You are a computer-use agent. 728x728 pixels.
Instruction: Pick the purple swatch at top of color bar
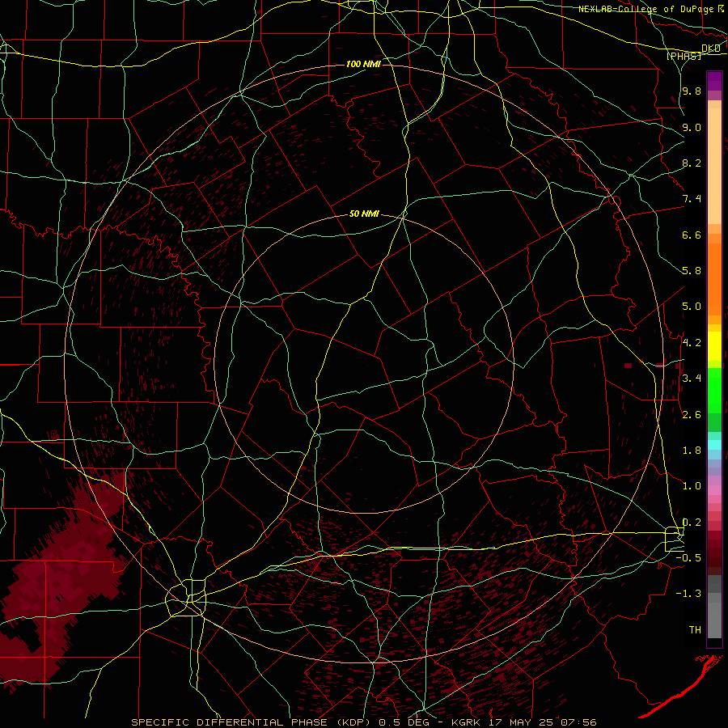(x=714, y=81)
